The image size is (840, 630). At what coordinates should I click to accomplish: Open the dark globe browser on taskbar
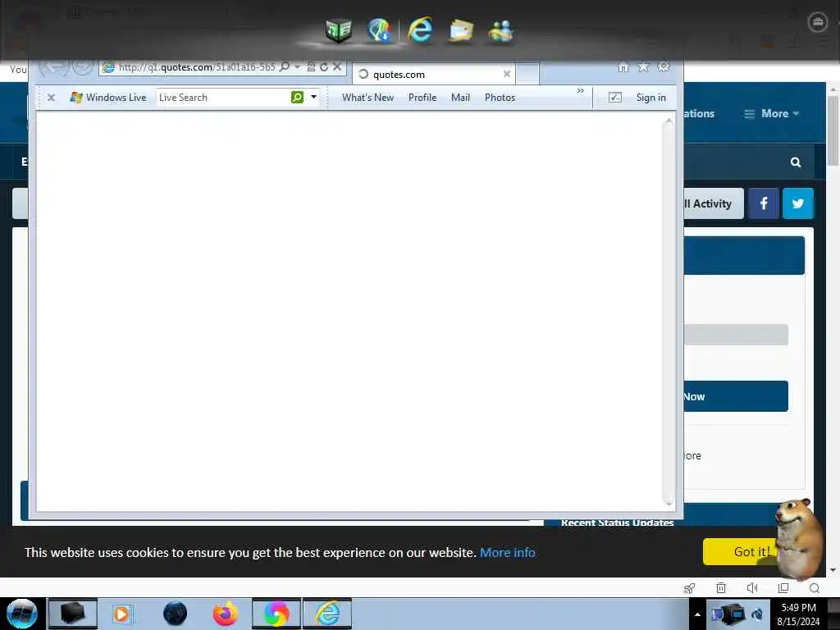pos(175,614)
